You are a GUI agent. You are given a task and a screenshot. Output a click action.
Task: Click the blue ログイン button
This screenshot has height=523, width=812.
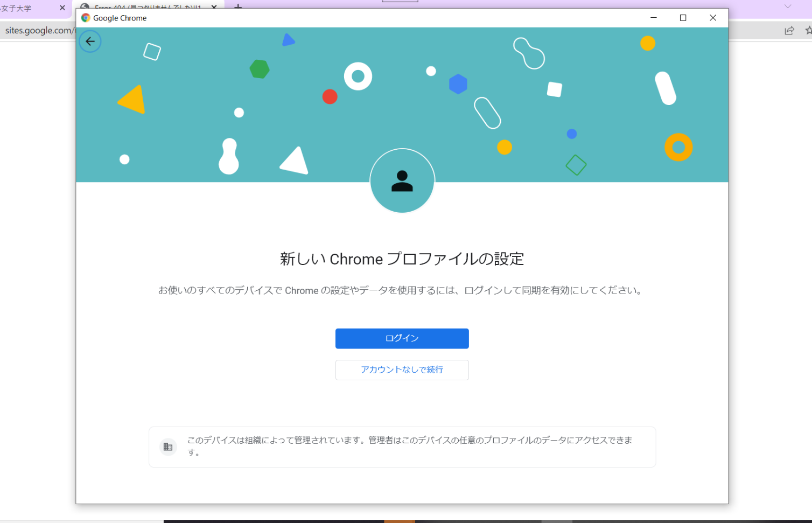click(x=402, y=338)
